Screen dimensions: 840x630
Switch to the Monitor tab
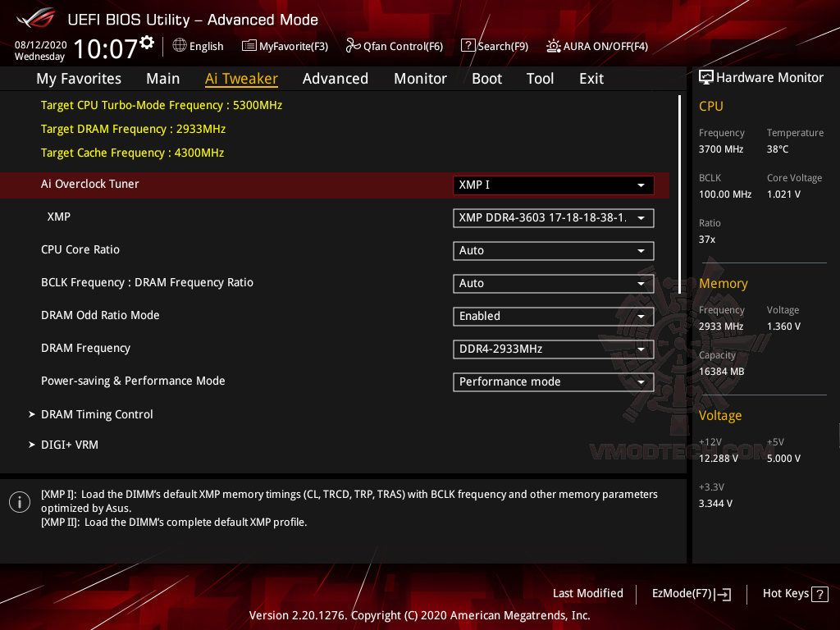(420, 79)
